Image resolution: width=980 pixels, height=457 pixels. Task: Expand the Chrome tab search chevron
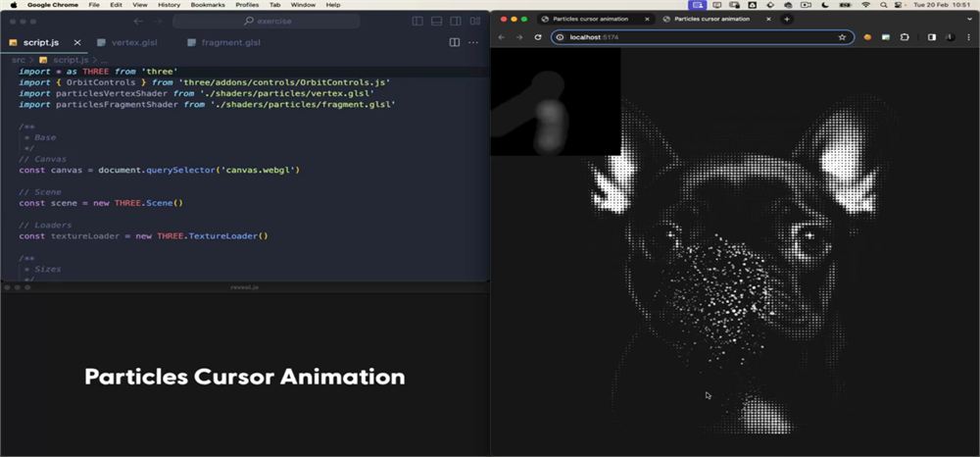(970, 19)
